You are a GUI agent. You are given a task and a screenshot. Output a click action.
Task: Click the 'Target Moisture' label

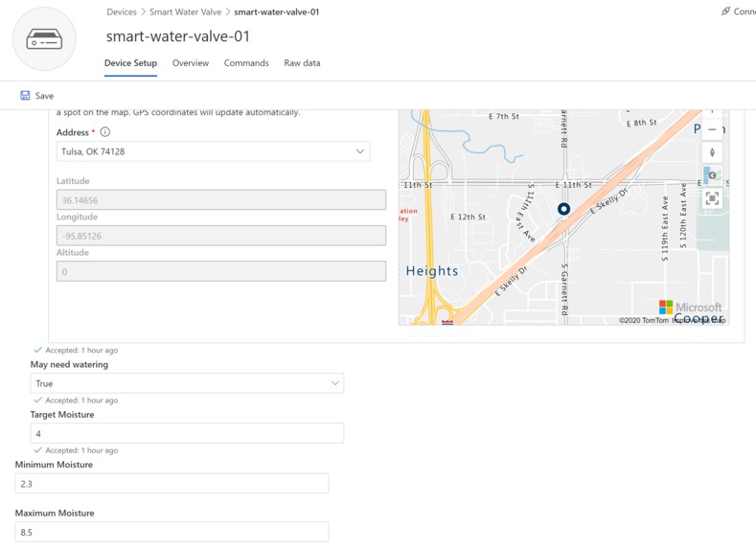62,415
